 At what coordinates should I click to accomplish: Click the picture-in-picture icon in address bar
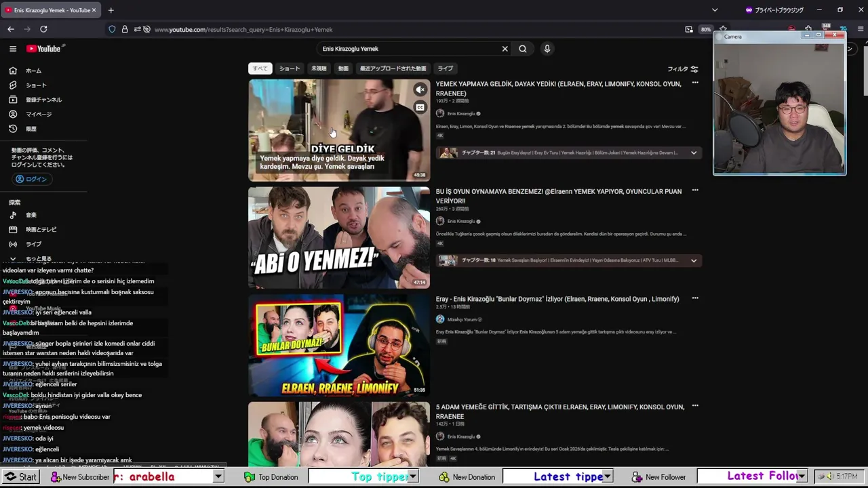689,29
